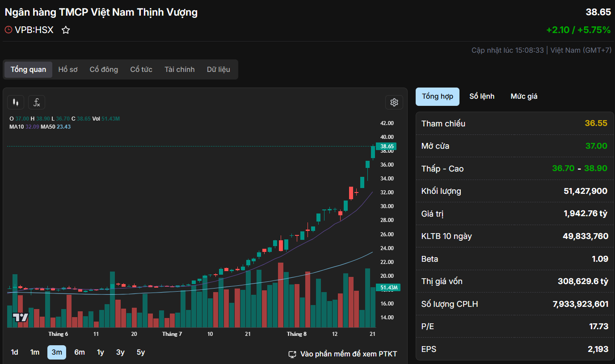This screenshot has height=364, width=615.
Task: Click the stock name Ngân hàng TMCP heading
Action: tap(101, 12)
